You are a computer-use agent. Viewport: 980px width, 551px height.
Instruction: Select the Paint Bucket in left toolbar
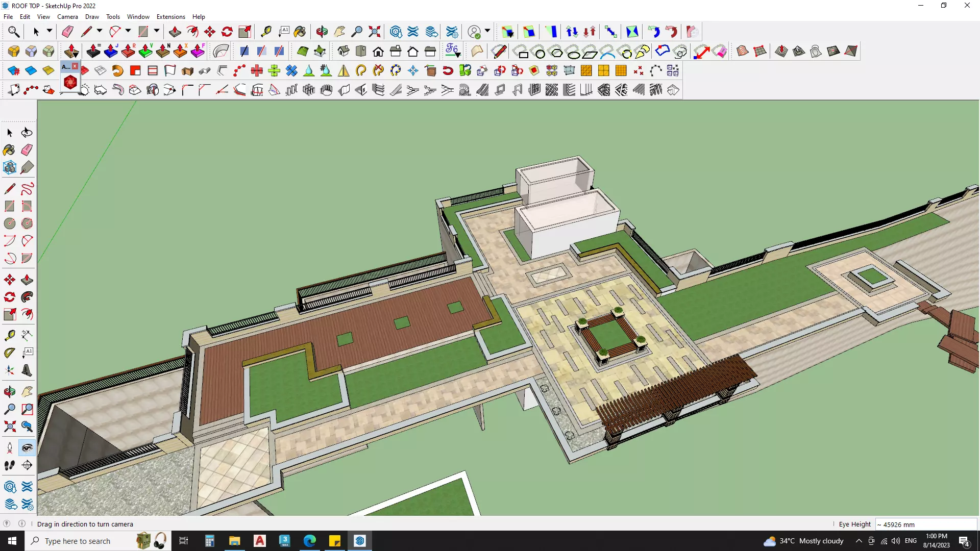coord(9,150)
